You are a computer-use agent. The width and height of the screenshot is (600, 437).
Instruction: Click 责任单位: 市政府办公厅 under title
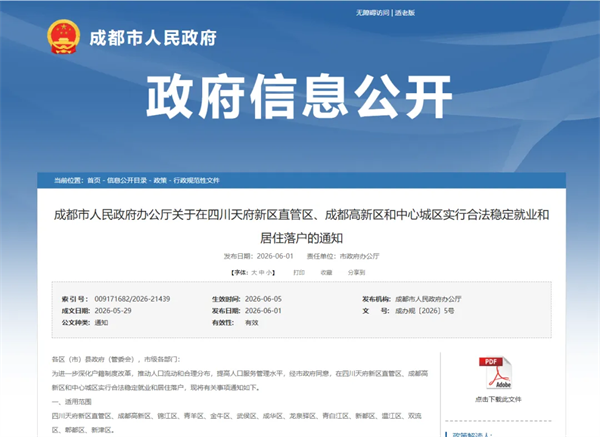pos(343,256)
